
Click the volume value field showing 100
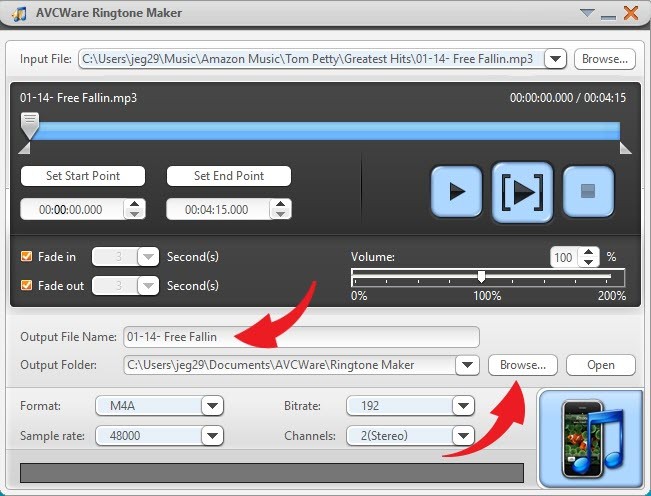click(565, 257)
